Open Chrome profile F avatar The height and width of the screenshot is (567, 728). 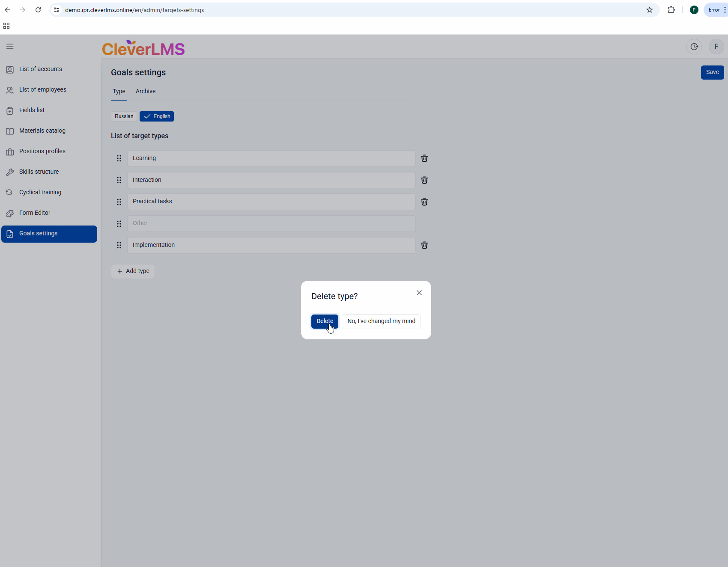point(694,10)
